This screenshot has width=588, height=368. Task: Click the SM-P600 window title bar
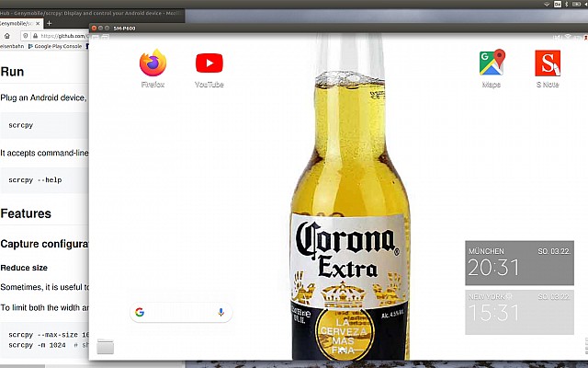[x=338, y=28]
